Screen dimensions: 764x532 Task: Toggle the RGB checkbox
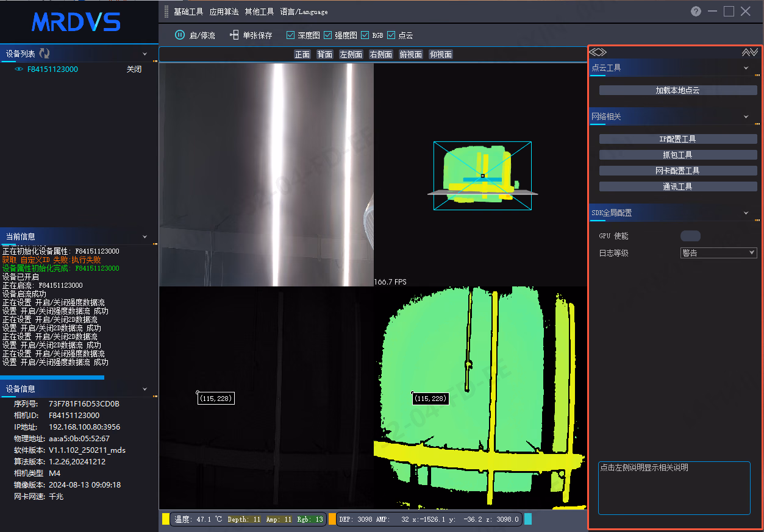coord(365,35)
